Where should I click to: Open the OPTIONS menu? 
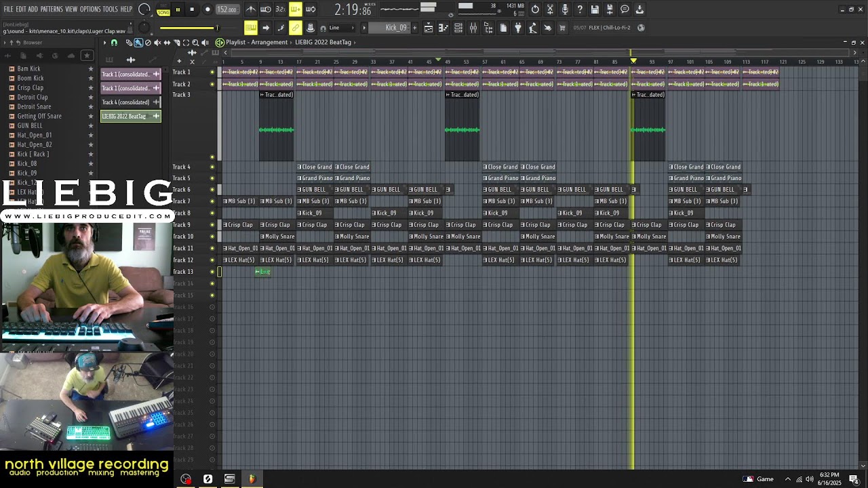coord(90,9)
